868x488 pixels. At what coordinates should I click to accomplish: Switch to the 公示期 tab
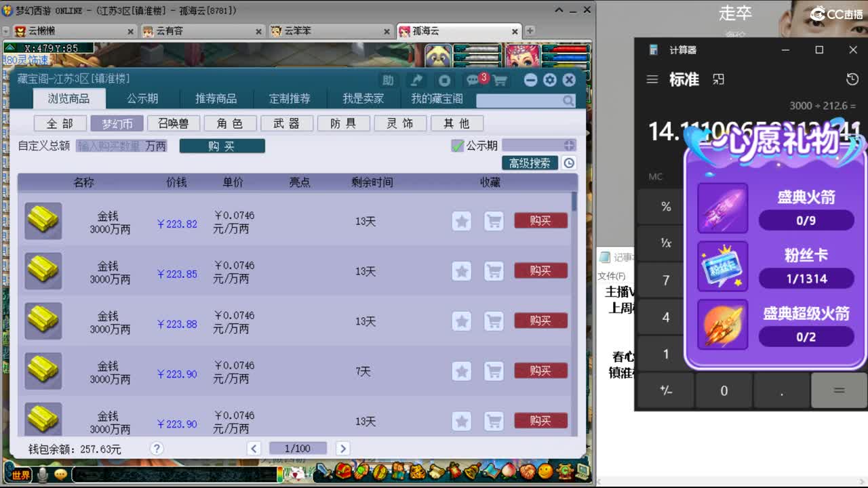coord(142,98)
